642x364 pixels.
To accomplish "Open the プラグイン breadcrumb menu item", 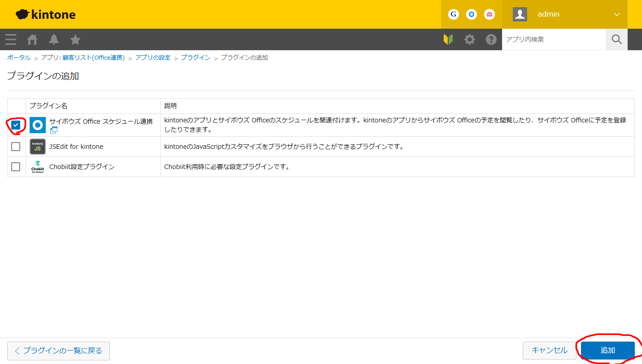I will click(x=196, y=57).
